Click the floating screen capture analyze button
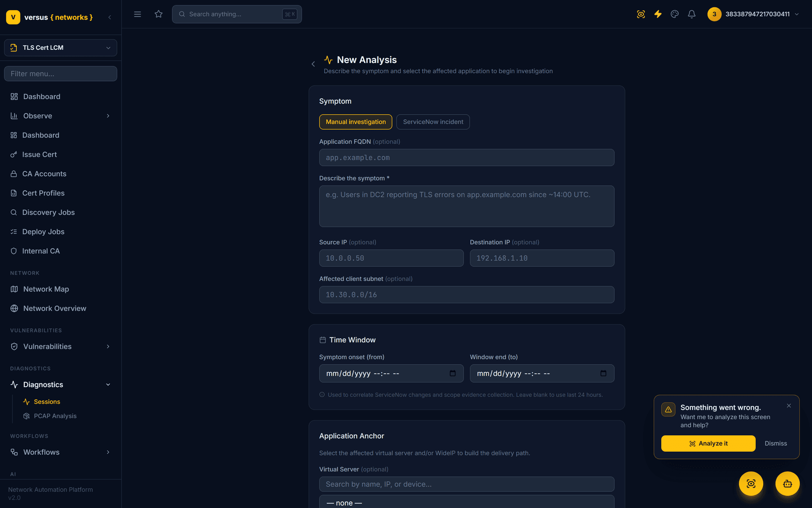 751,484
